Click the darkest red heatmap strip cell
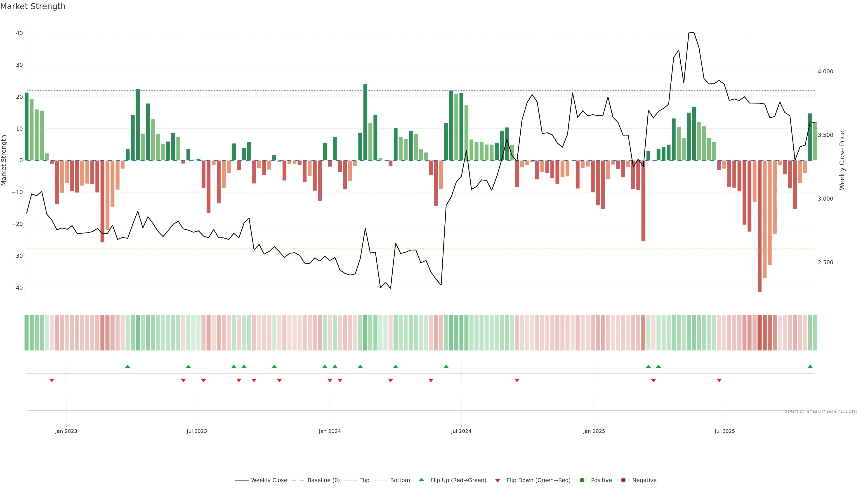 click(759, 333)
